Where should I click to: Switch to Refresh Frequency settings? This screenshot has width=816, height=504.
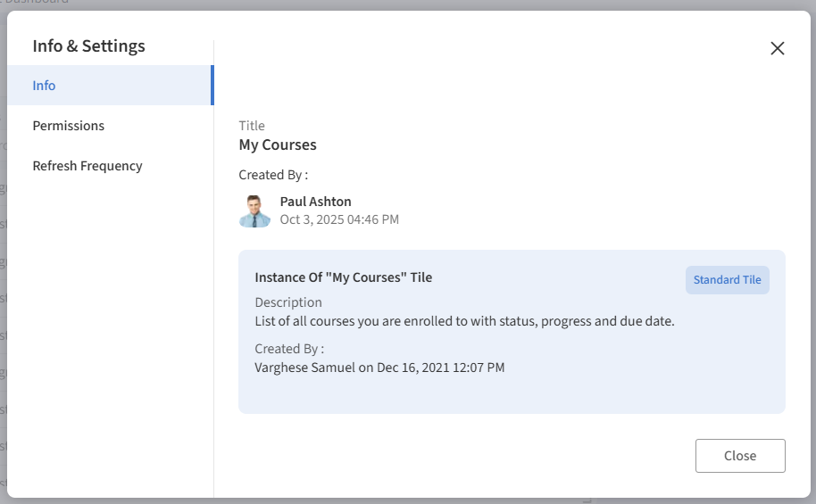click(x=87, y=166)
